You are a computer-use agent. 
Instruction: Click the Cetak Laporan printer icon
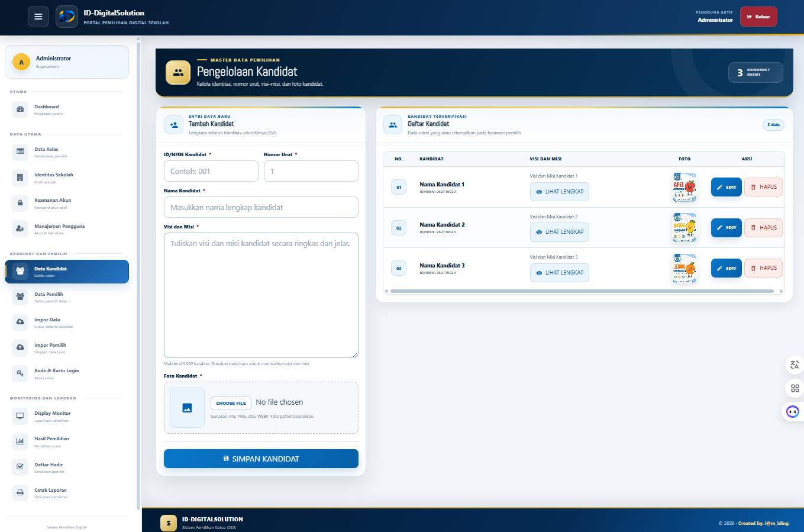(x=20, y=492)
